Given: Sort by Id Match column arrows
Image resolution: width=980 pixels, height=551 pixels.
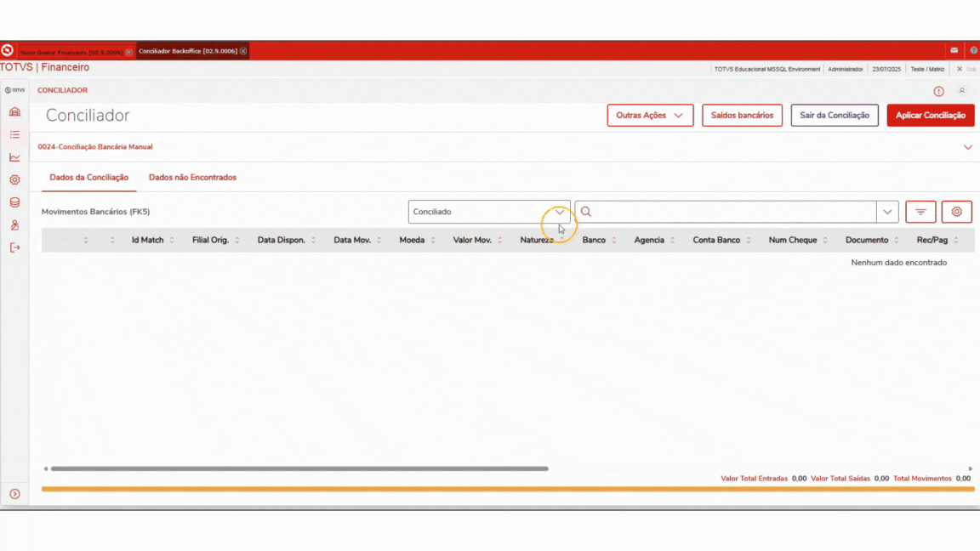Looking at the screenshot, I should click(172, 240).
